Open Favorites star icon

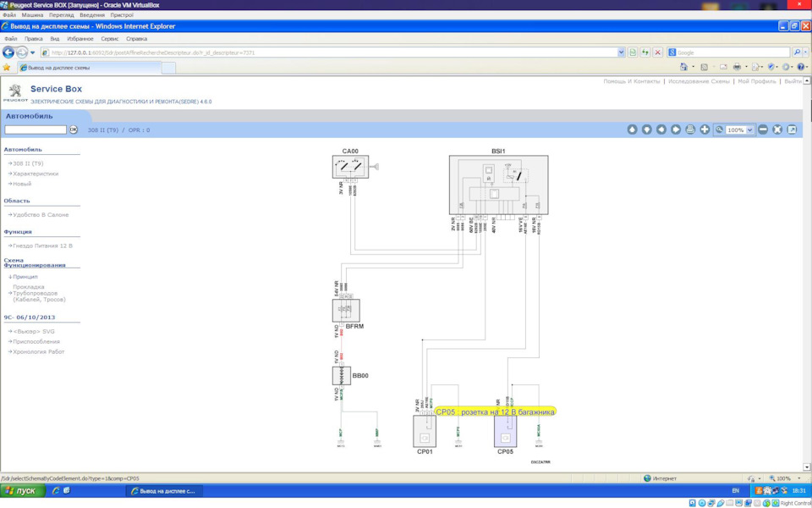tap(6, 68)
